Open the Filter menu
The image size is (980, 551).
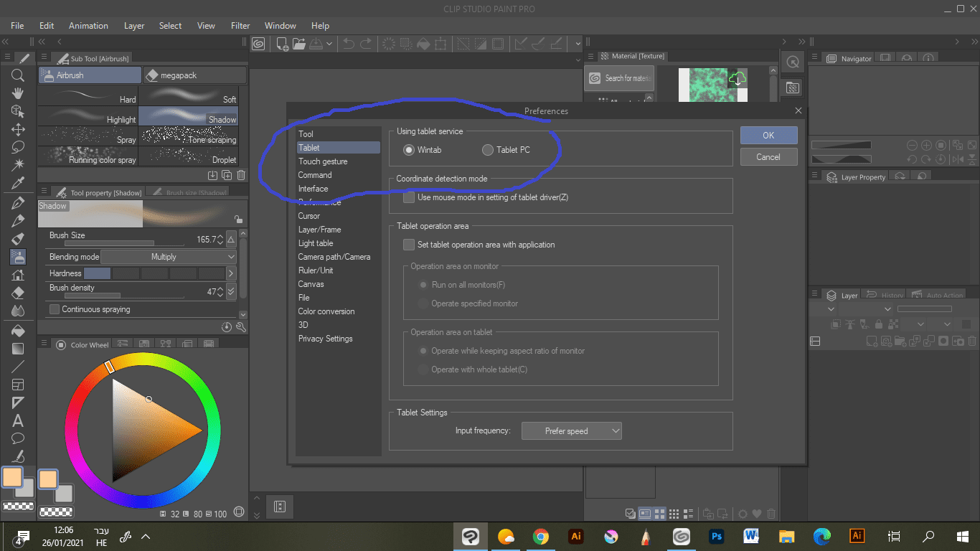[240, 26]
